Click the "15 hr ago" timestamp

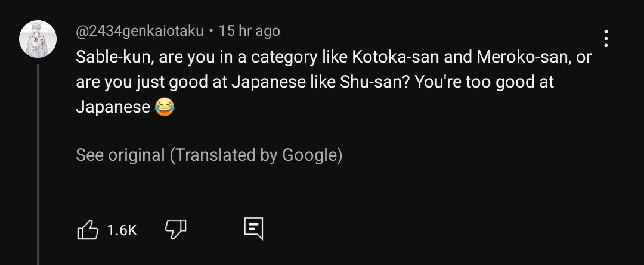249,30
